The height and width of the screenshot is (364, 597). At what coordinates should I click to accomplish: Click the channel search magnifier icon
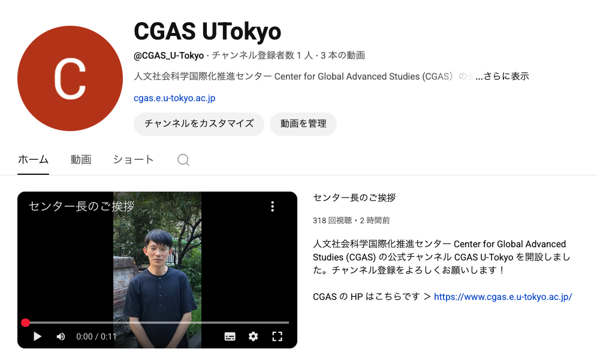coord(183,160)
